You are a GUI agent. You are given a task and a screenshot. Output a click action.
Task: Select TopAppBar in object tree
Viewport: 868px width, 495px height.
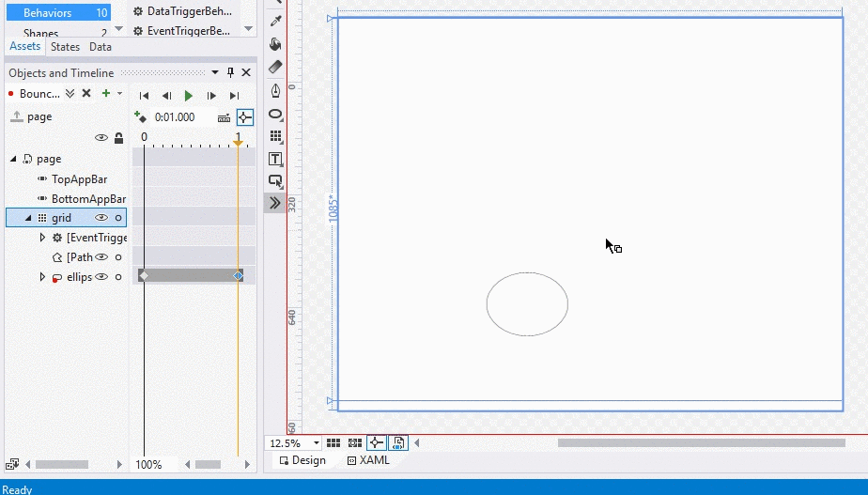[x=79, y=179]
